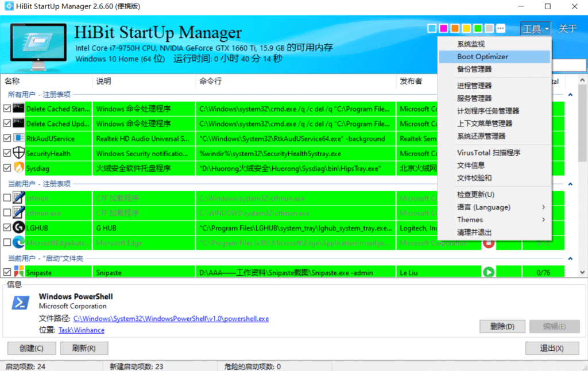Expand the Themes submenu
The width and height of the screenshot is (588, 371).
[494, 220]
